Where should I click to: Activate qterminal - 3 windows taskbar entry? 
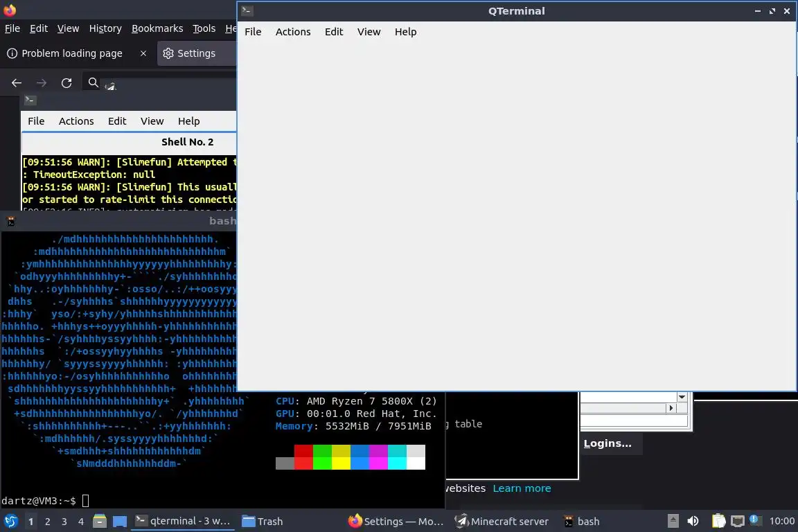[183, 522]
